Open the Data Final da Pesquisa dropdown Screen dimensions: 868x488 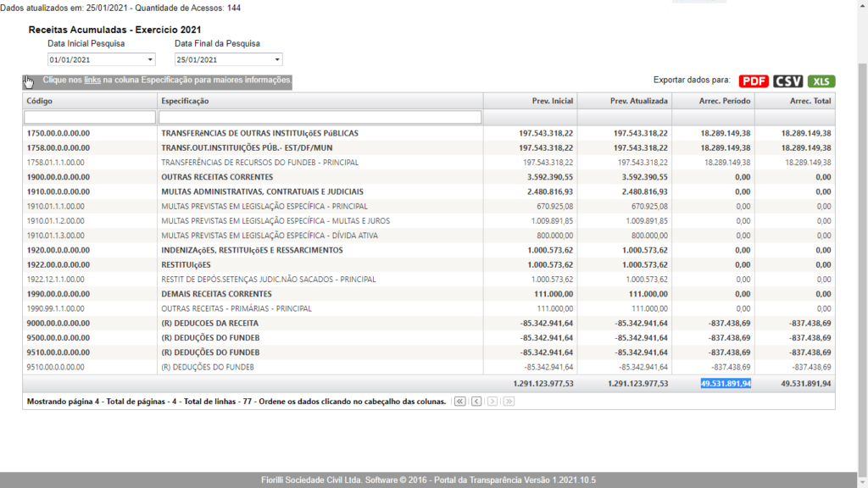[229, 60]
